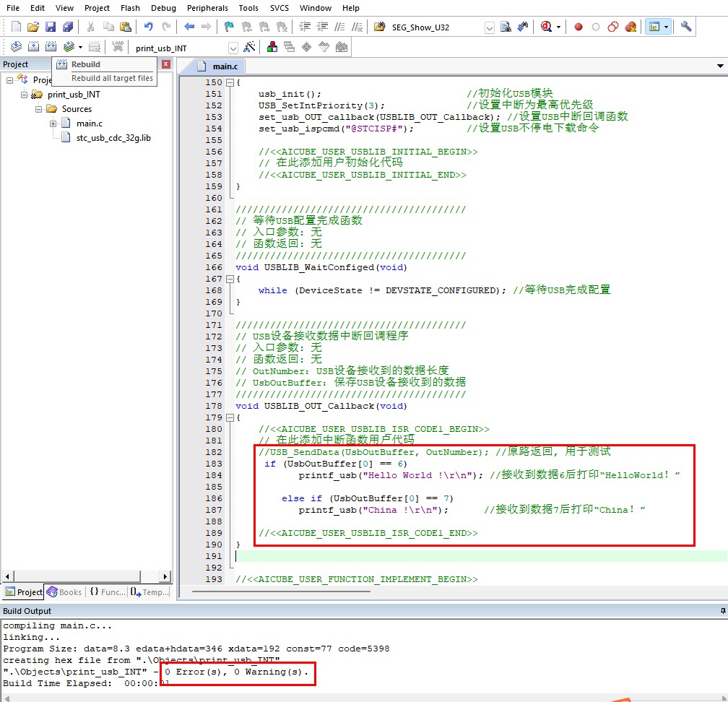Collapse the code block at line 167

click(x=230, y=279)
